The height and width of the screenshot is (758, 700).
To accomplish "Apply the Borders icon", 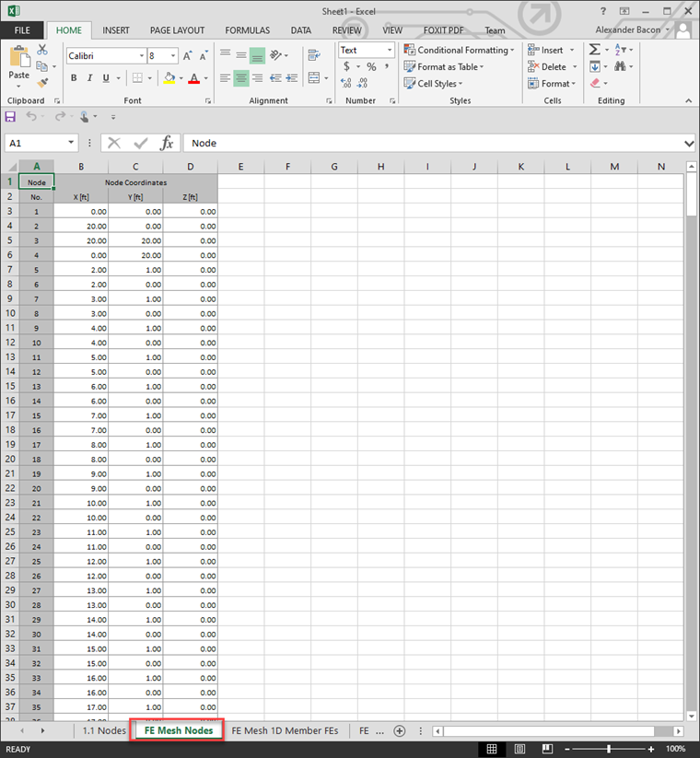I will [137, 78].
